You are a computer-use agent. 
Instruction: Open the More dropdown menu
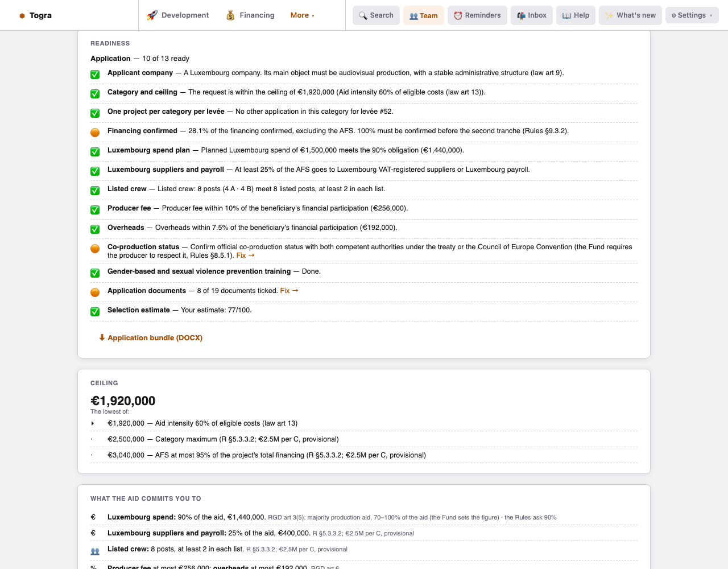302,15
